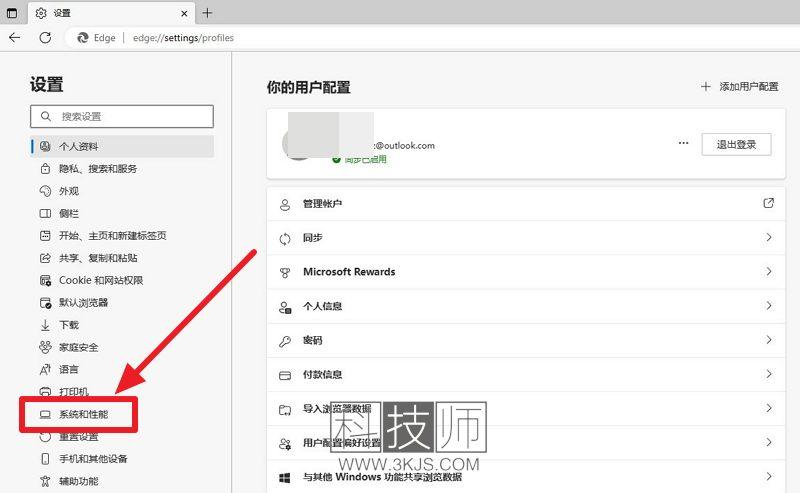Expand the Windows 功能共享浏览数据 row chevron
800x493 pixels.
(x=768, y=477)
